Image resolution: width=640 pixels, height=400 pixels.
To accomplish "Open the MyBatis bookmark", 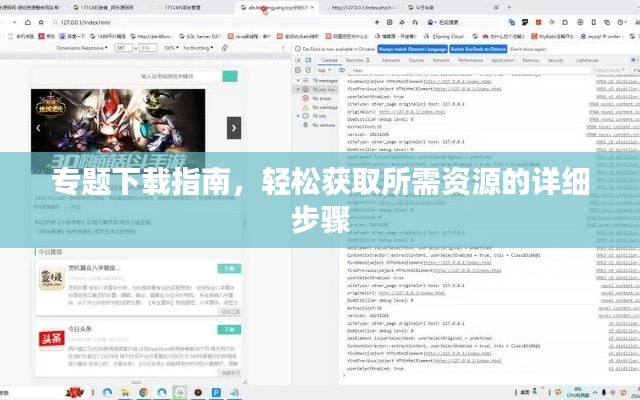I will tap(553, 36).
